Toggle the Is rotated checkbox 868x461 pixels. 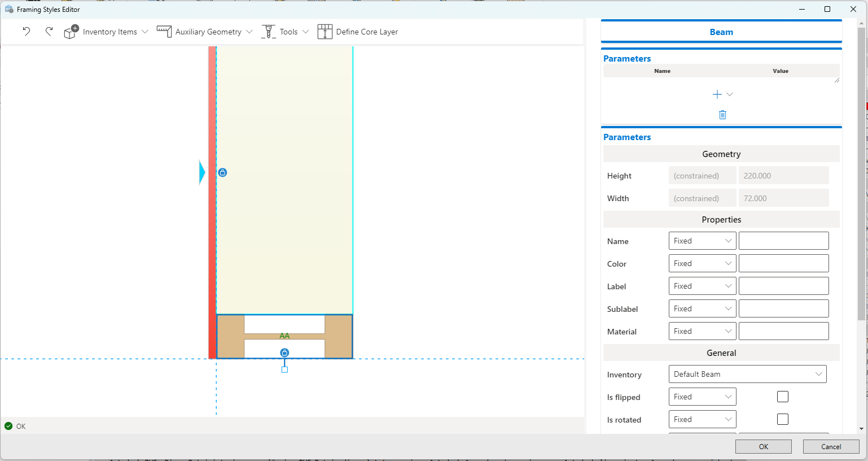click(x=783, y=419)
